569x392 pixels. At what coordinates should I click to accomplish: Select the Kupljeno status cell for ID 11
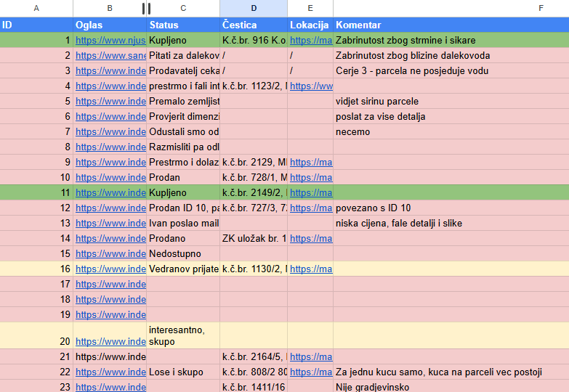183,193
